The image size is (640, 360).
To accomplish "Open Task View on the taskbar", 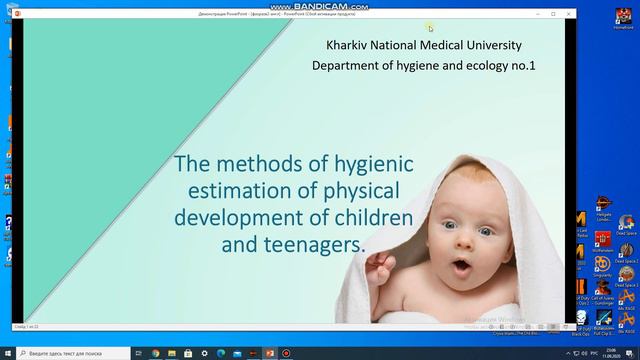I will point(139,353).
